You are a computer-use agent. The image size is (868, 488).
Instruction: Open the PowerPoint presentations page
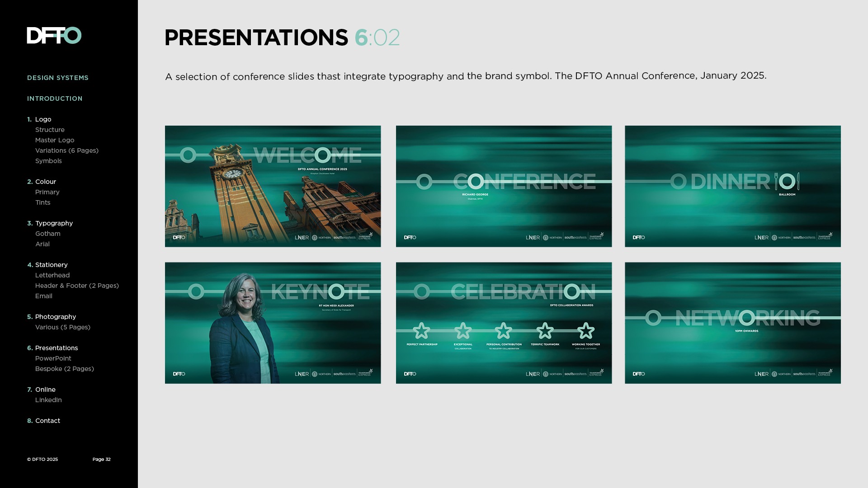53,358
